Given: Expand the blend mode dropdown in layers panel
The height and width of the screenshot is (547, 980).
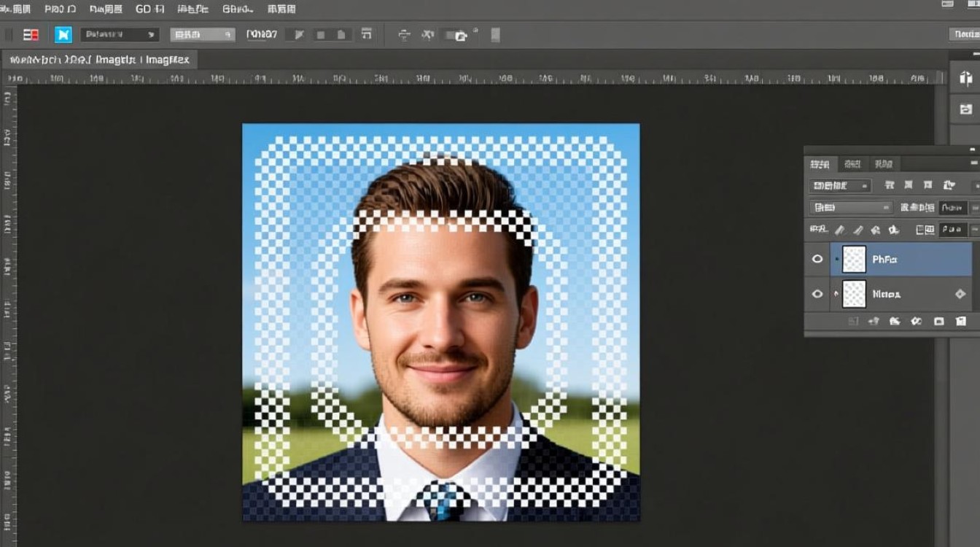Looking at the screenshot, I should pos(851,208).
